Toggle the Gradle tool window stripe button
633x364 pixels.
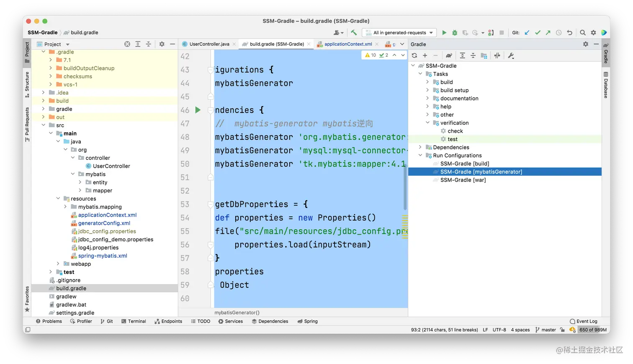606,53
